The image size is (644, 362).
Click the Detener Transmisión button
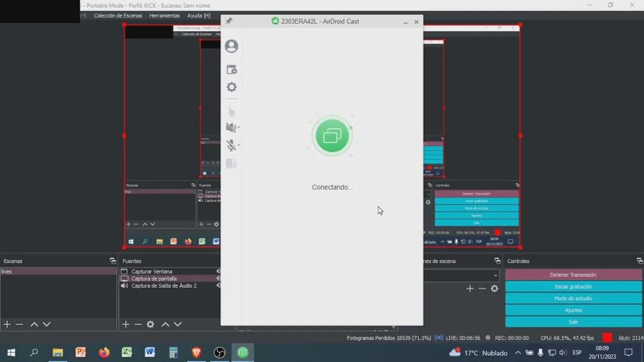573,275
